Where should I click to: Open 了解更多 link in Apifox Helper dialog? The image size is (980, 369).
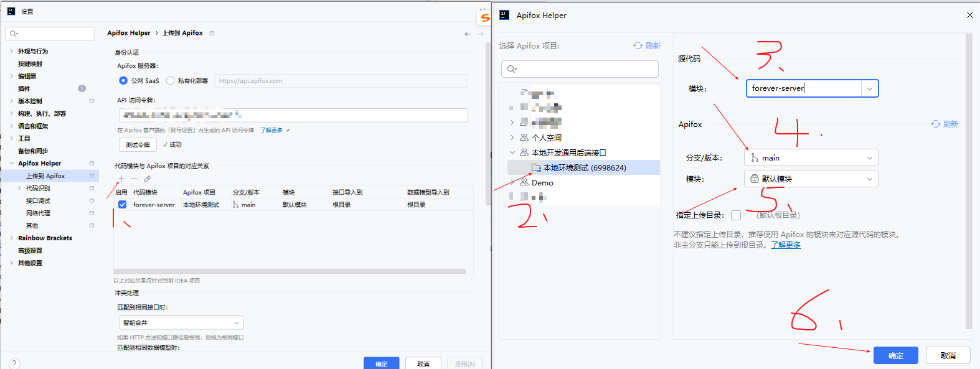pyautogui.click(x=786, y=245)
